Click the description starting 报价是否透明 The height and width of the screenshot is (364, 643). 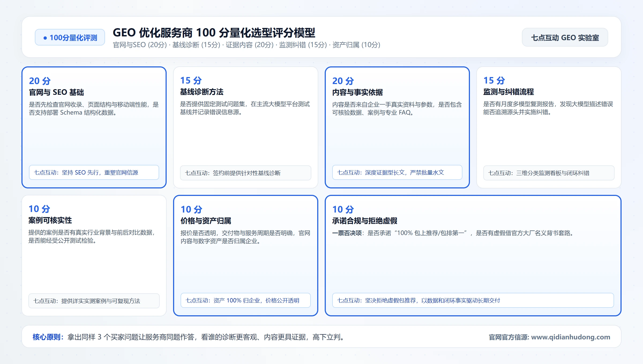[x=245, y=237]
